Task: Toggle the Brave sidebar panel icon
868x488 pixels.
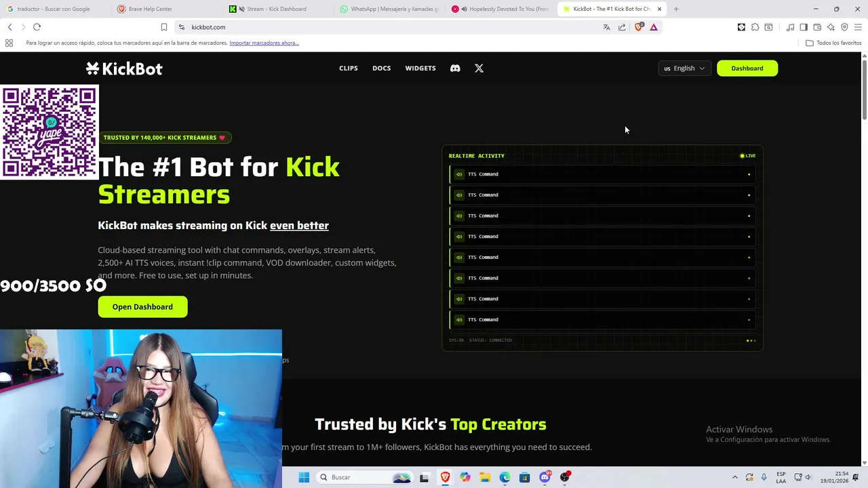Action: (x=804, y=27)
